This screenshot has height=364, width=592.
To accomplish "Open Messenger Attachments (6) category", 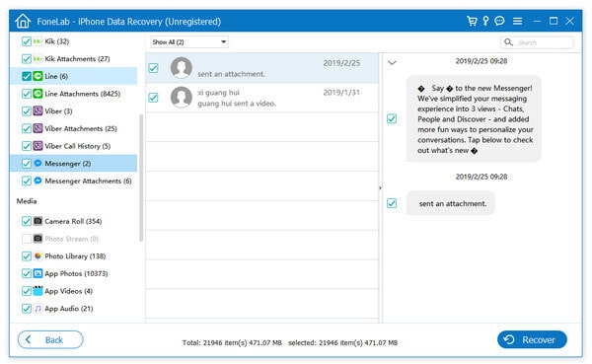I will tap(88, 181).
